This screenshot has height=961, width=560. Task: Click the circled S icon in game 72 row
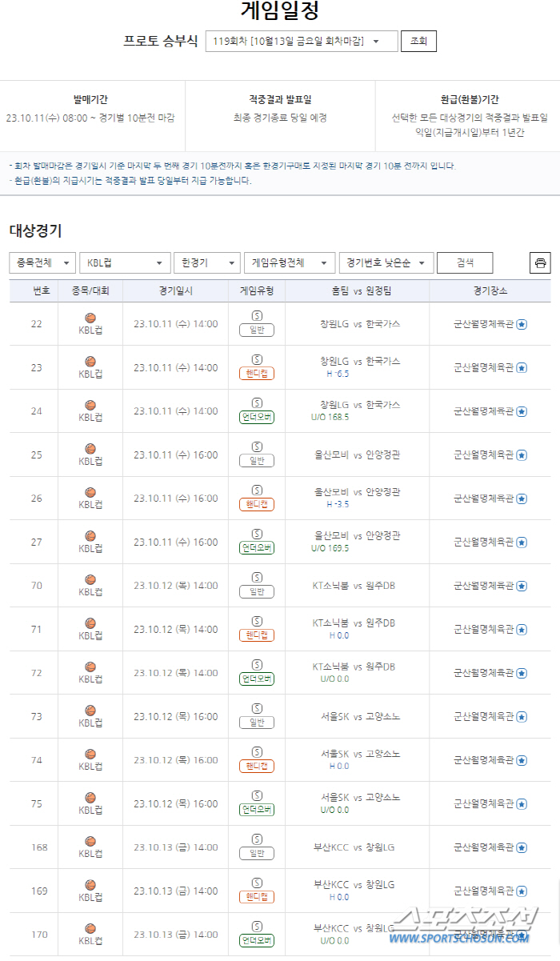257,665
